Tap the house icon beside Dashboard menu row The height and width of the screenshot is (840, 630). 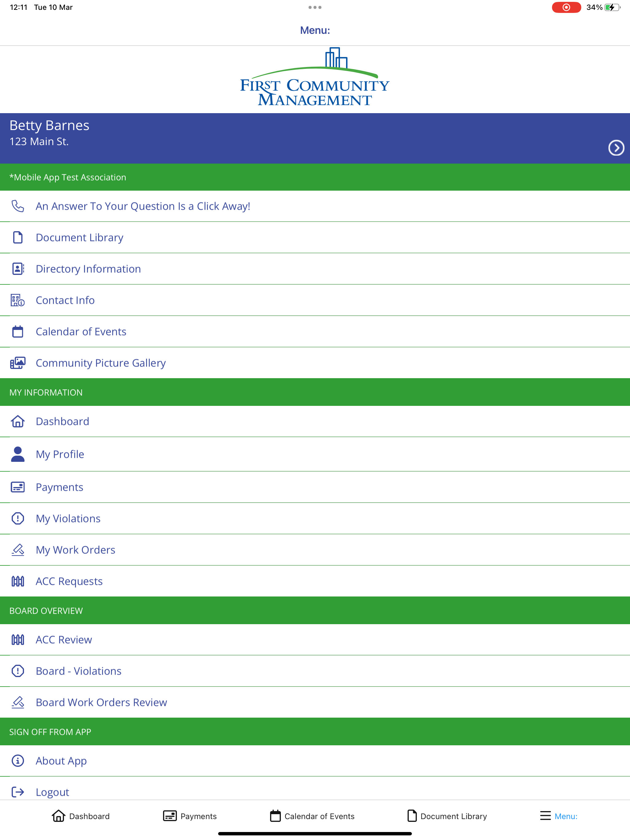[18, 422]
